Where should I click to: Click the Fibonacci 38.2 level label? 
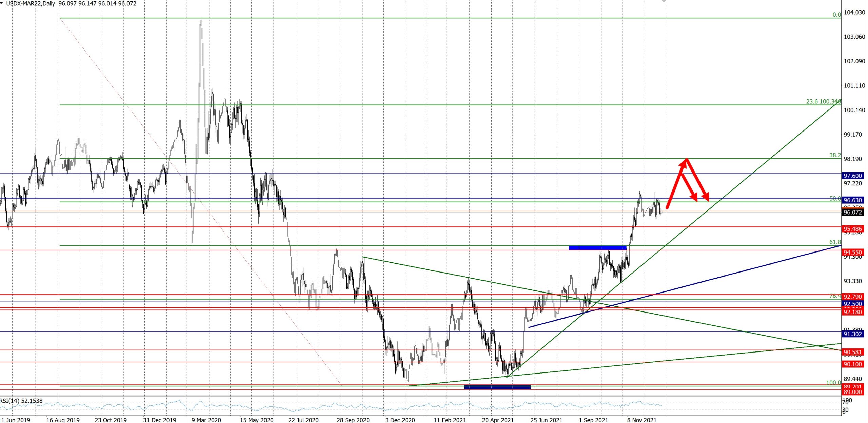point(835,155)
